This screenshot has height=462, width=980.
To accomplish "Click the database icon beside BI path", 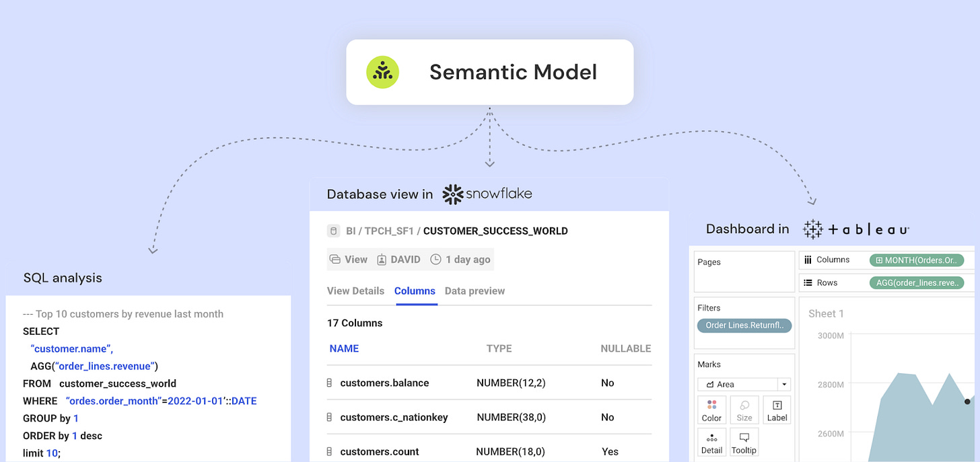I will (x=333, y=231).
